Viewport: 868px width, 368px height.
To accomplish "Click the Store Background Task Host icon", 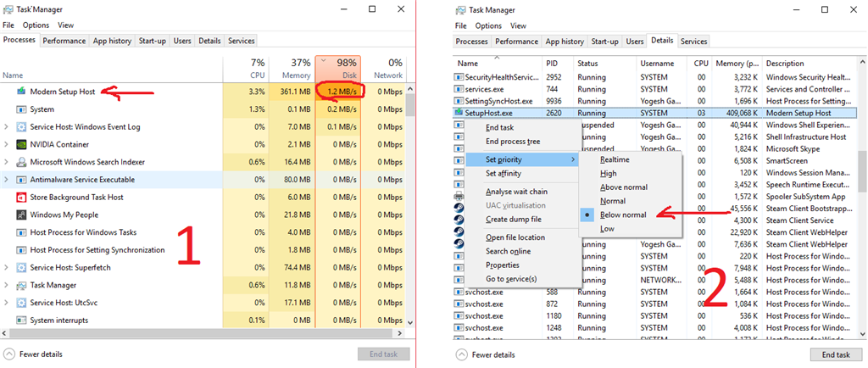I will (x=21, y=197).
